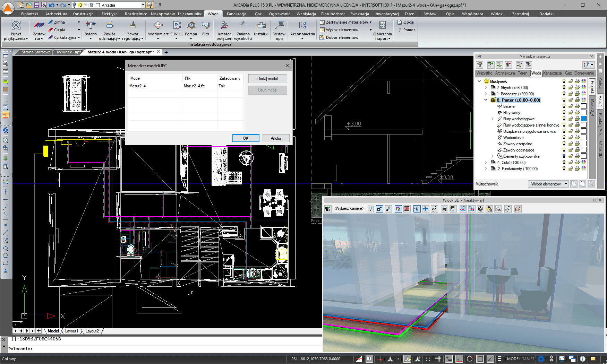This screenshot has width=607, height=364.
Task: Click Zestawienie materiałów button
Action: 345,22
